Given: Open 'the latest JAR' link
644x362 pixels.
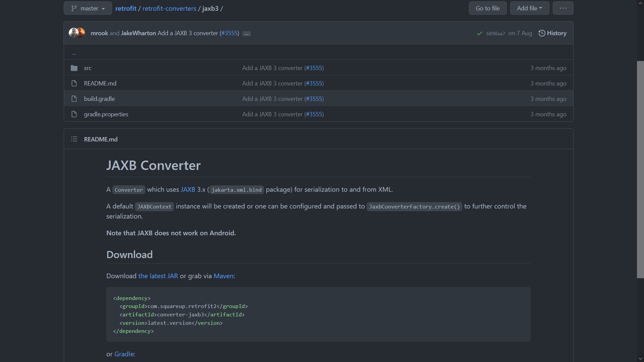Looking at the screenshot, I should click(158, 276).
